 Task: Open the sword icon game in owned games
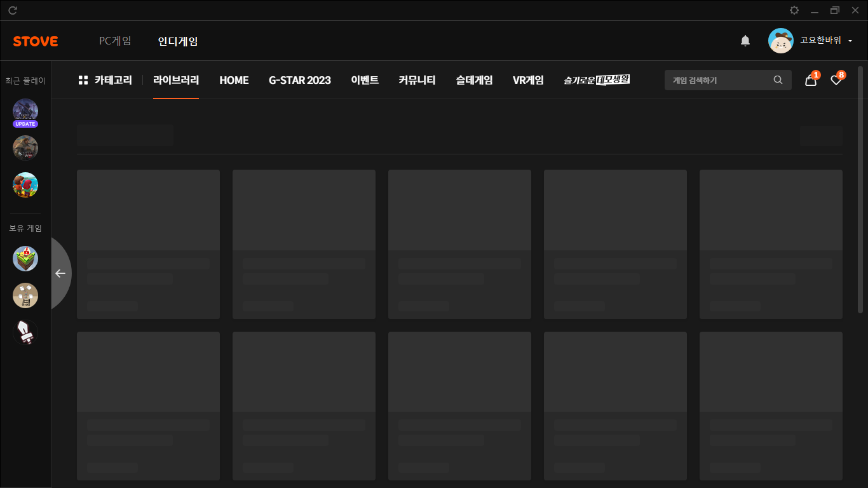pos(25,332)
